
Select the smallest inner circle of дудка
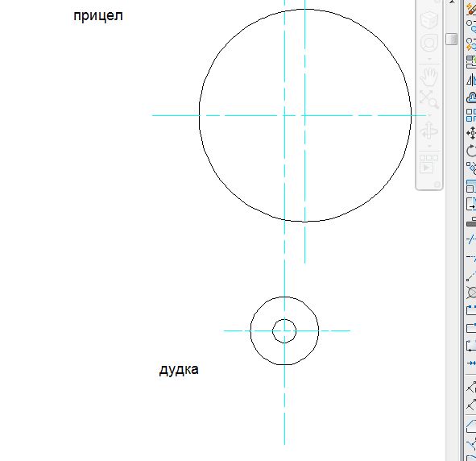click(273, 331)
